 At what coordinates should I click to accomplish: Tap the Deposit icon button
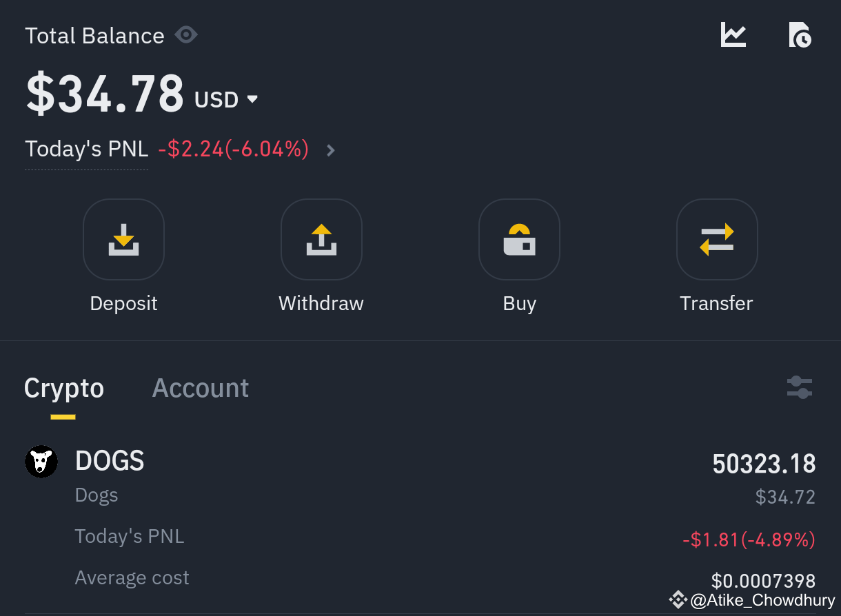[124, 239]
